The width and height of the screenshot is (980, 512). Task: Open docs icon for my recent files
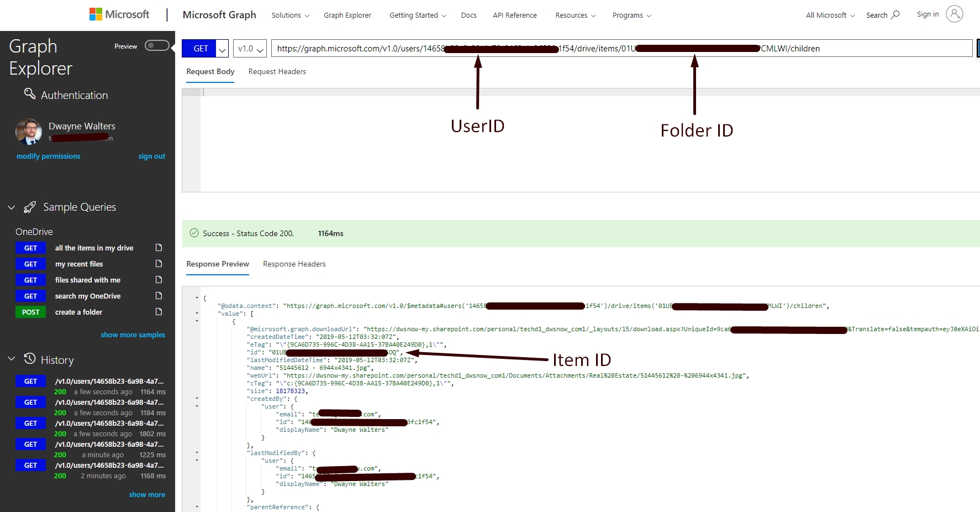point(159,264)
